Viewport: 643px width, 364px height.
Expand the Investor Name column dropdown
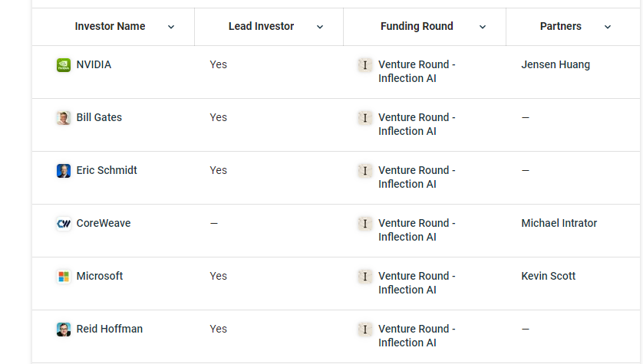[171, 27]
